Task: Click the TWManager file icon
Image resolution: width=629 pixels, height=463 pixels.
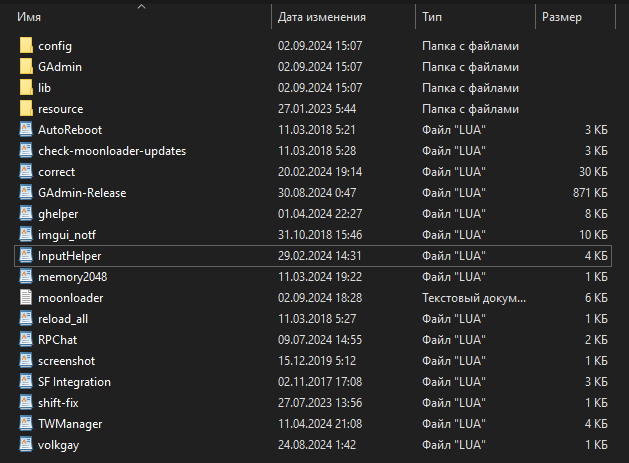Action: (26, 424)
